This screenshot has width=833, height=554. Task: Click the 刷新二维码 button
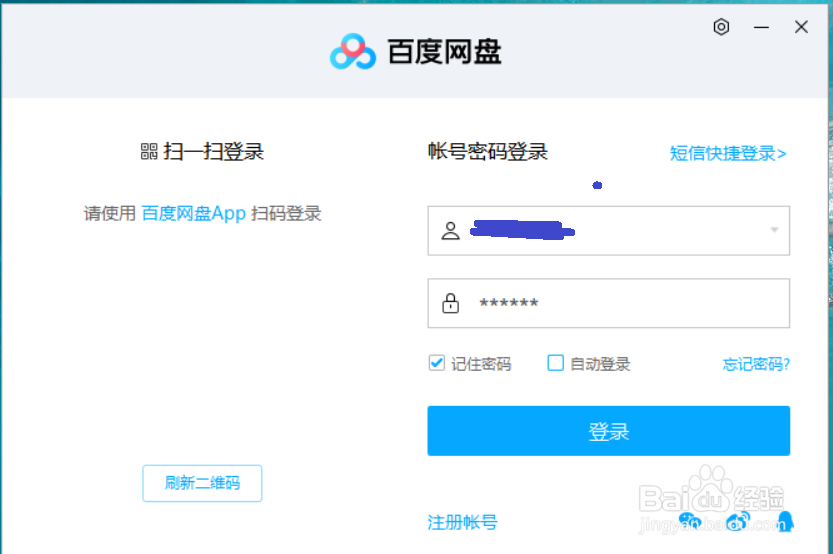point(202,483)
